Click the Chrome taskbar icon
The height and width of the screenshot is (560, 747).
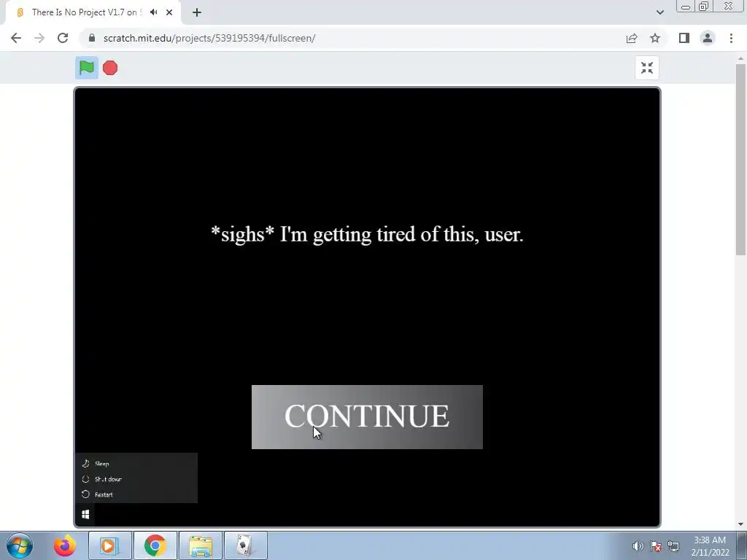[x=155, y=545]
